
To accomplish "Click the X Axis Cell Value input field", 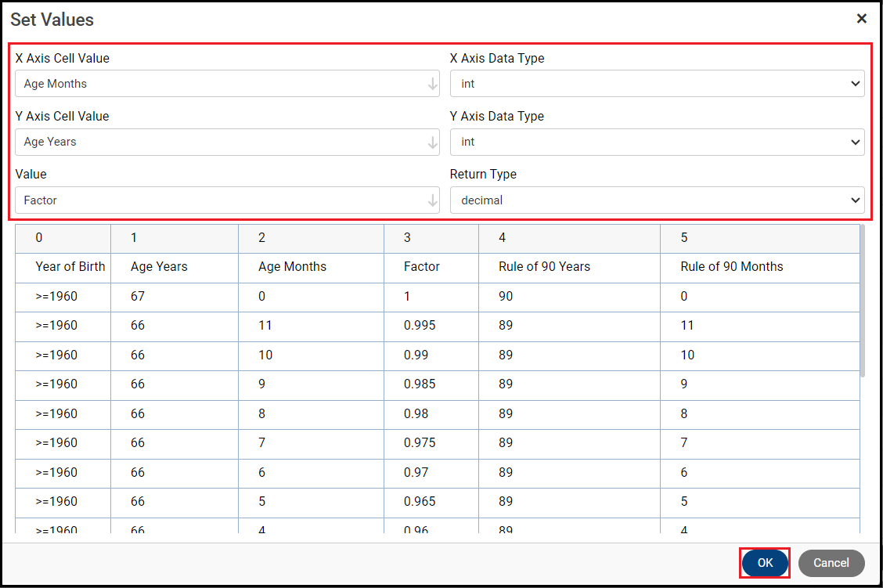I will click(219, 84).
